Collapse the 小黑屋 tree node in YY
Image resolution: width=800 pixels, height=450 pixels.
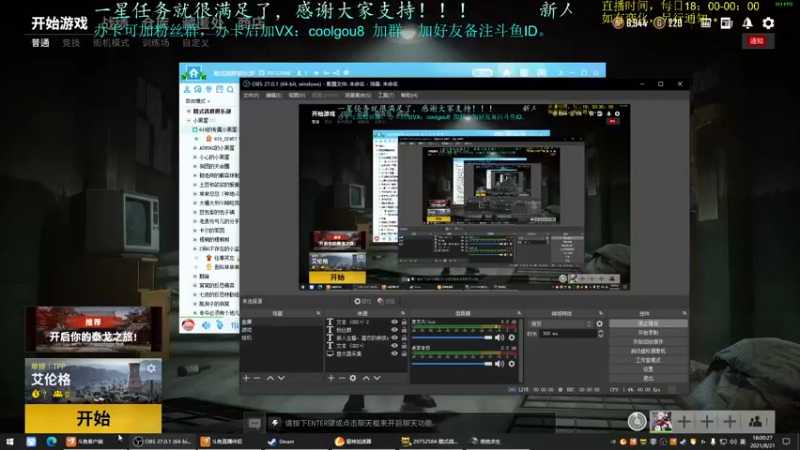point(189,120)
